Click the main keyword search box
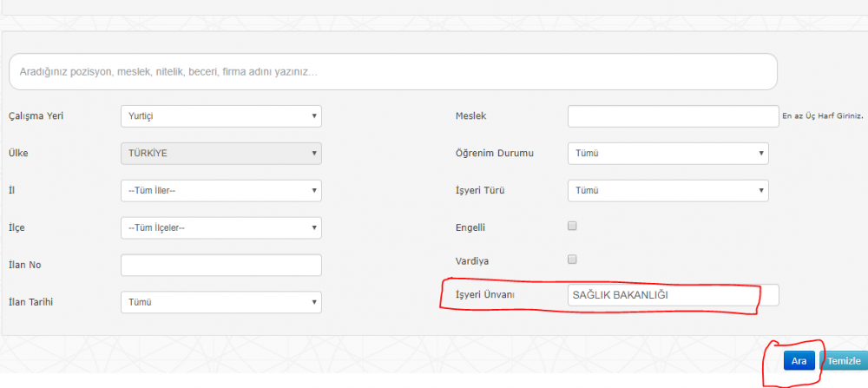The image size is (868, 388). pyautogui.click(x=393, y=71)
